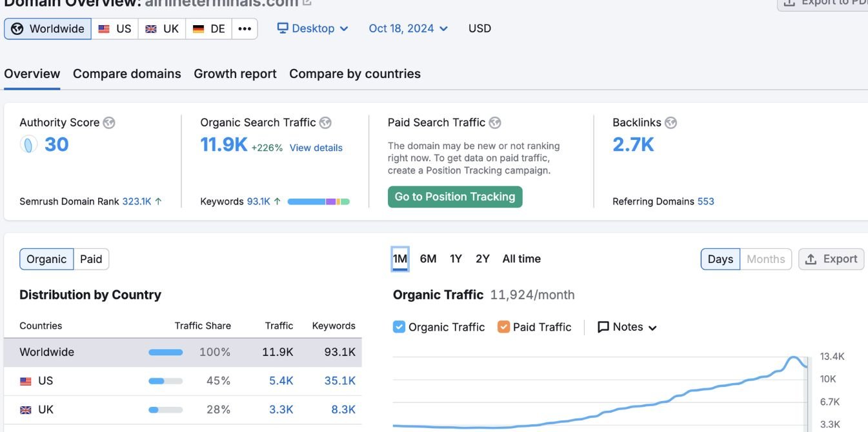Open the external link icon by the domain name

point(307,3)
